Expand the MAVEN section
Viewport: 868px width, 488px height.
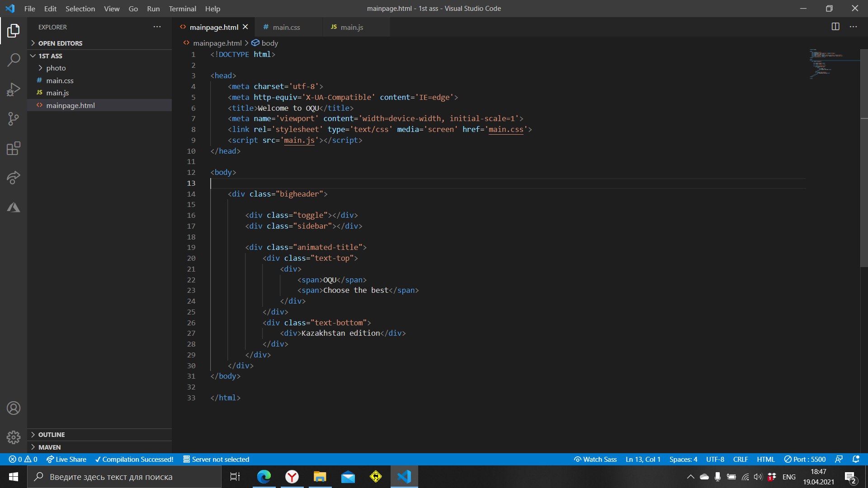tap(99, 447)
